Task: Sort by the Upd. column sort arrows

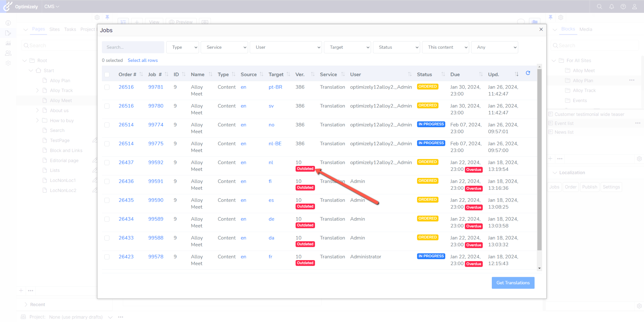Action: point(517,74)
